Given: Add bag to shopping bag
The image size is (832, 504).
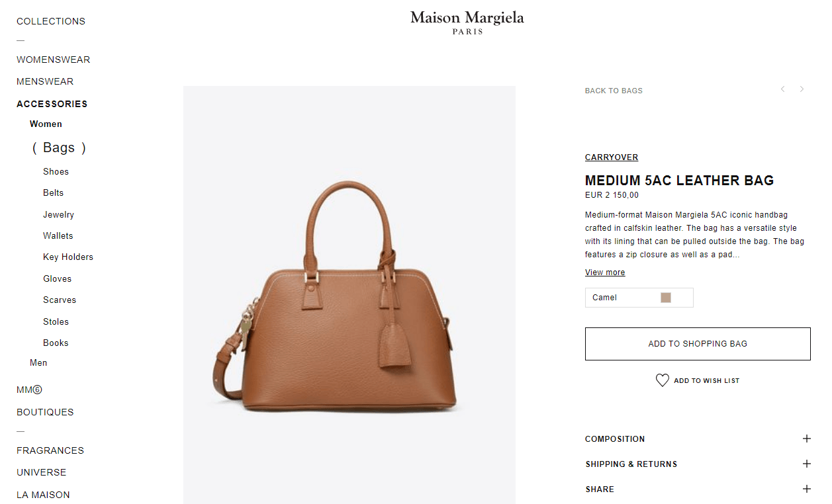Looking at the screenshot, I should coord(698,344).
